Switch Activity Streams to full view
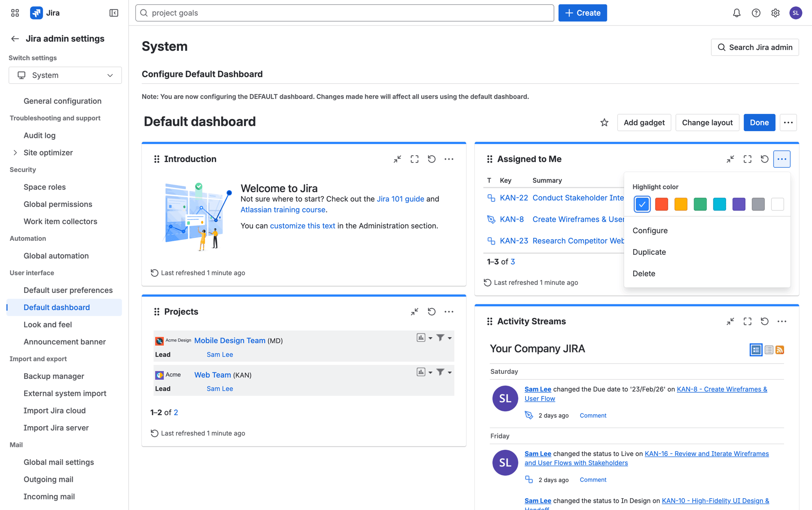Image resolution: width=812 pixels, height=510 pixels. [x=756, y=350]
